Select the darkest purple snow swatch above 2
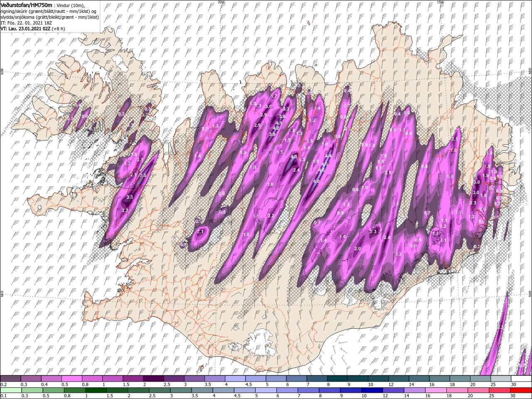 pyautogui.click(x=153, y=379)
